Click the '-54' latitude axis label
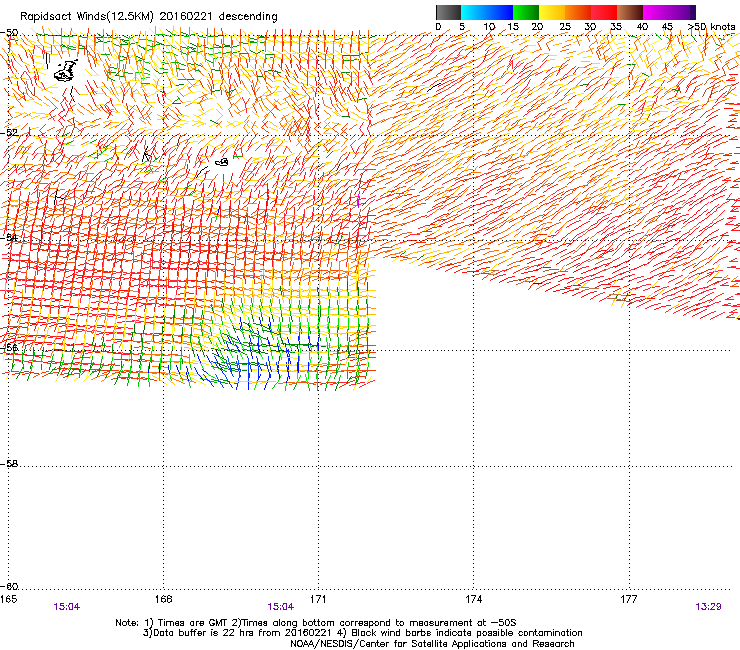The image size is (740, 650). (9, 237)
